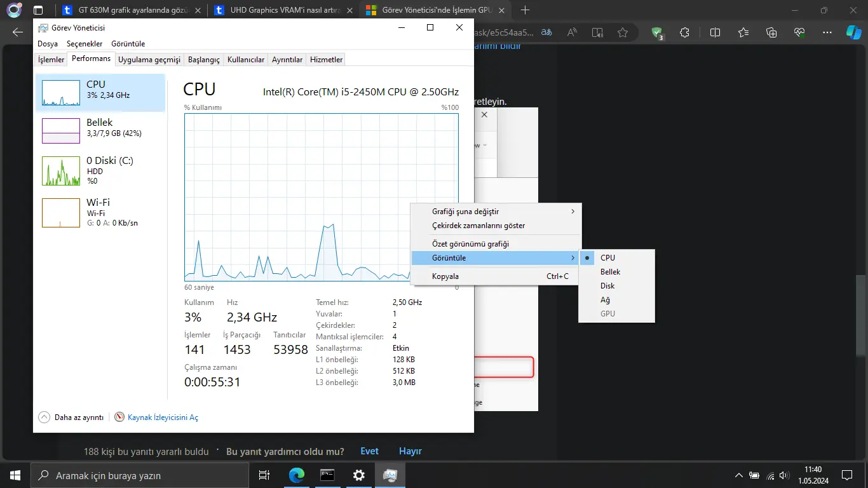Image resolution: width=868 pixels, height=488 pixels.
Task: Expand the Grafiği şuna değiştir submenu
Action: [496, 212]
